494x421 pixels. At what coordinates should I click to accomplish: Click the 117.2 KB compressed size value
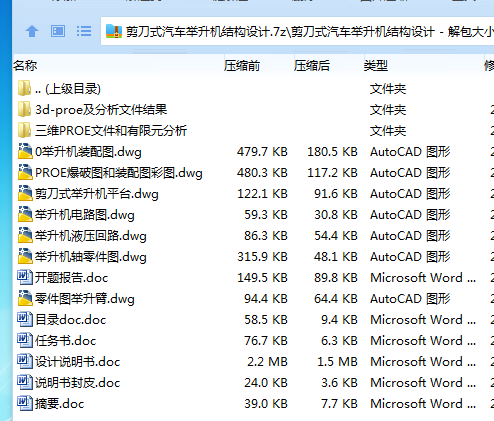pos(332,173)
